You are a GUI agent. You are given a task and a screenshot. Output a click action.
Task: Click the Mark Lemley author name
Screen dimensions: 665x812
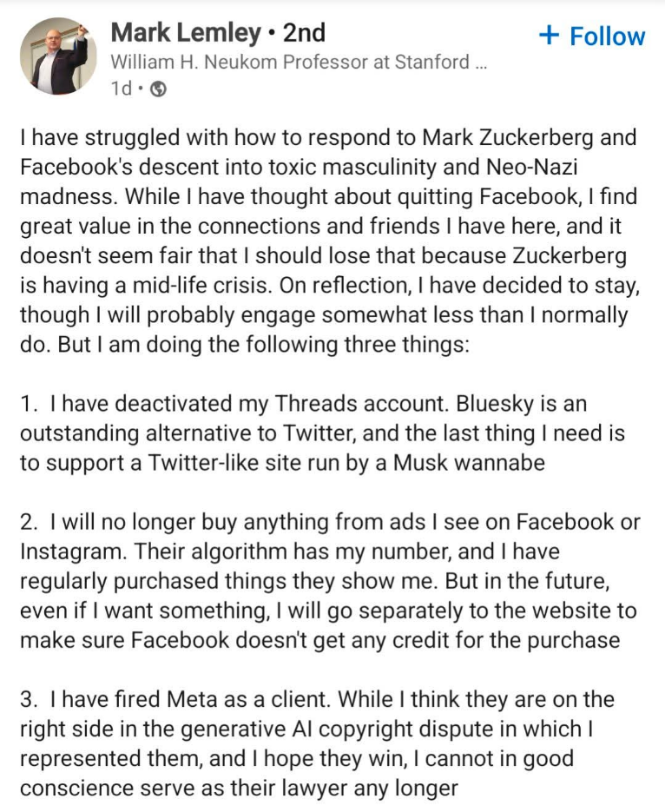pos(186,33)
